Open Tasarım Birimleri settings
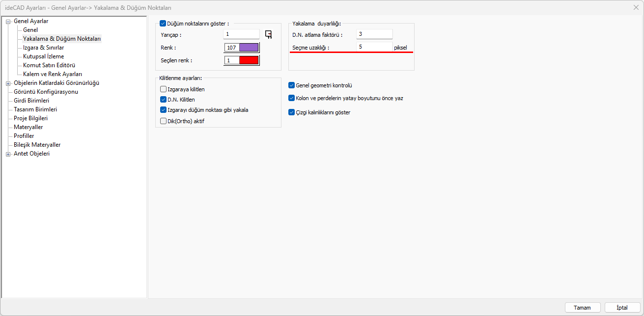Viewport: 644px width, 316px height. (x=35, y=109)
